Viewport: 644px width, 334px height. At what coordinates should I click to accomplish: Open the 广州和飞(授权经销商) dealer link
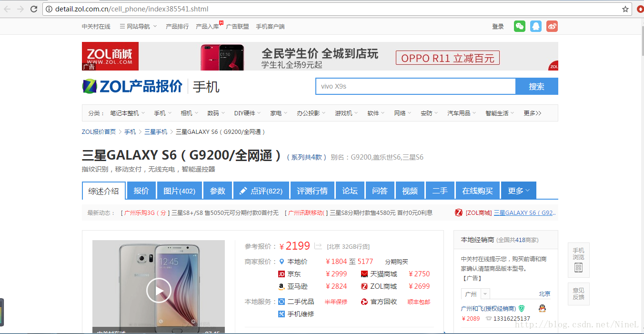click(489, 309)
